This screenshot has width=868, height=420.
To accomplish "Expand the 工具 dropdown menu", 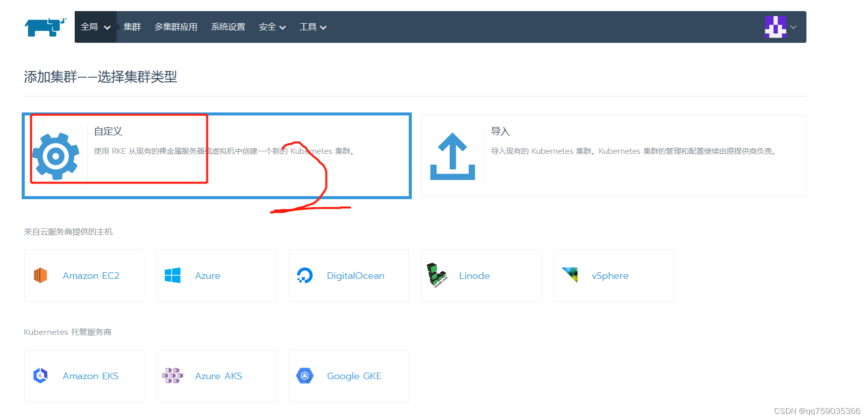I will [313, 27].
